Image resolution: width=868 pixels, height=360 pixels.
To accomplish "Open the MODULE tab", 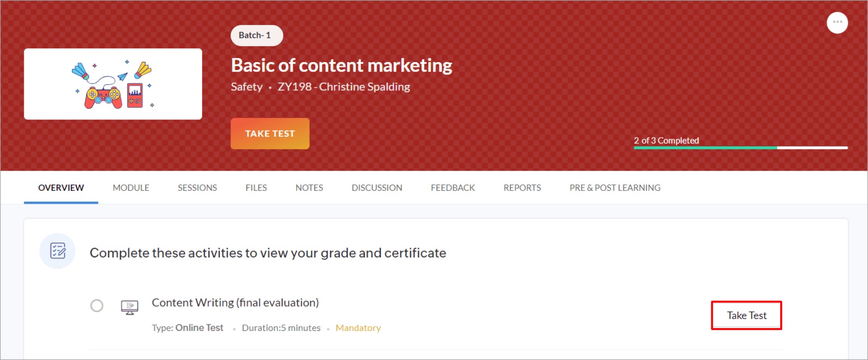I will 131,188.
